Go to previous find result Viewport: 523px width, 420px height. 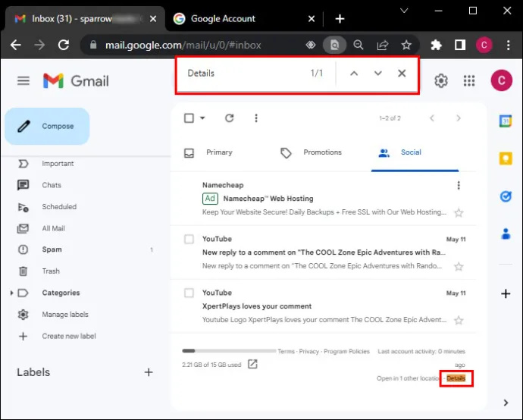point(354,74)
